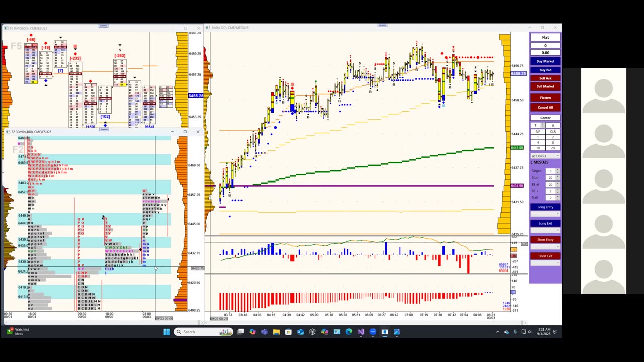The width and height of the screenshot is (644, 362).
Task: Open the ac138753 account dropdown
Action: tap(545, 156)
